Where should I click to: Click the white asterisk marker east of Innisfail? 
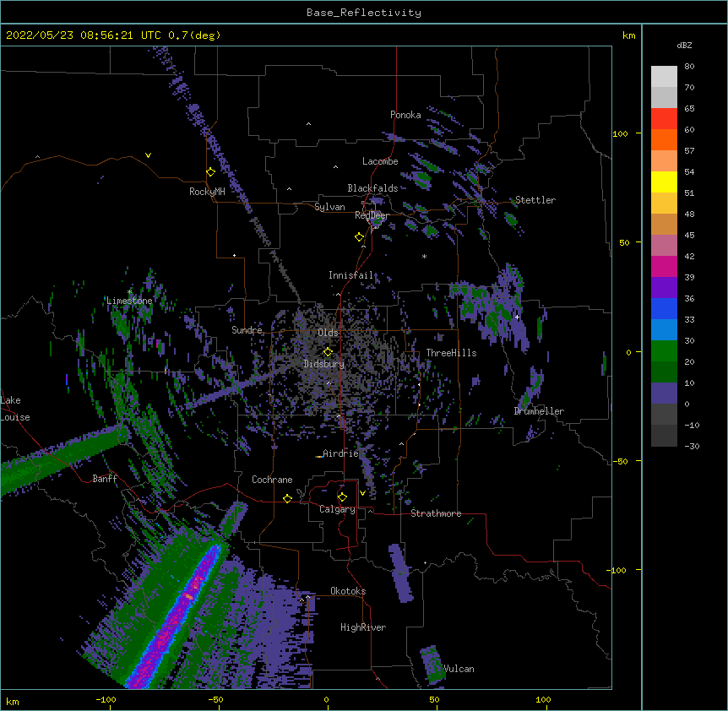click(424, 256)
